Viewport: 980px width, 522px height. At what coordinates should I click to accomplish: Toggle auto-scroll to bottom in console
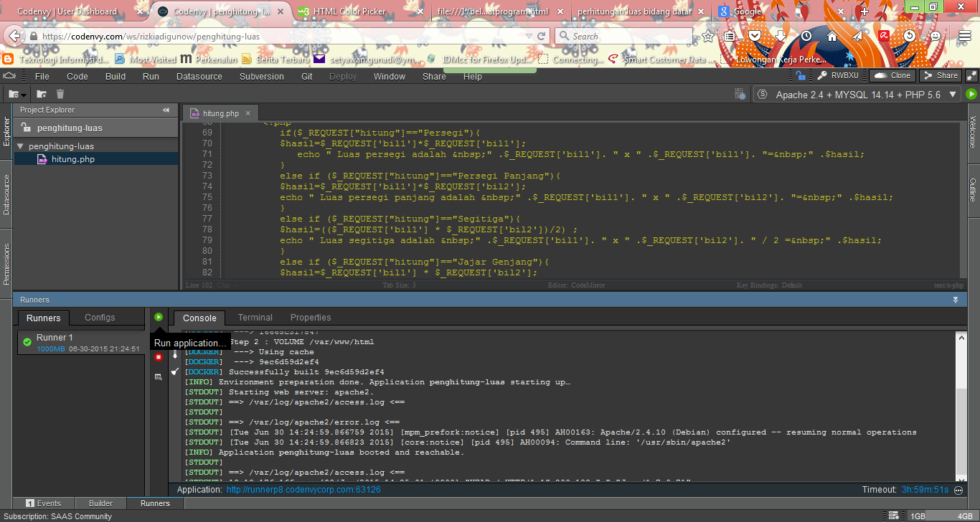click(174, 353)
